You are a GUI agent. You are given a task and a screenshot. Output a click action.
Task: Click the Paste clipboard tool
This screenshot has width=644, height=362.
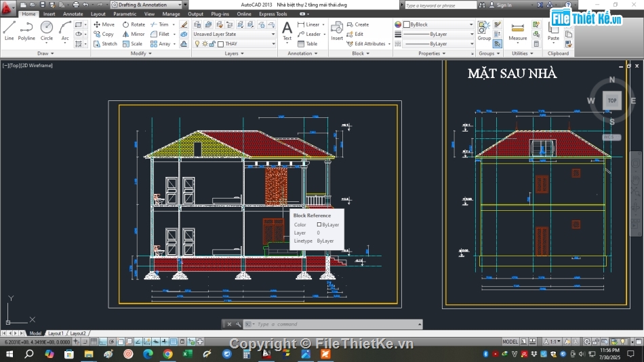tap(553, 32)
